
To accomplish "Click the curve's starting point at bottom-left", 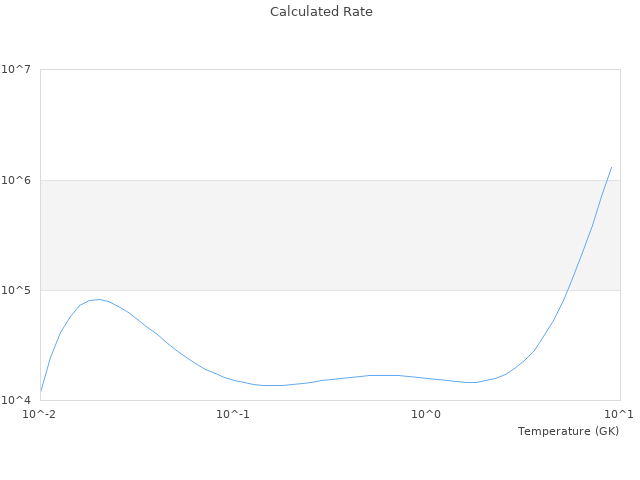I will [41, 391].
